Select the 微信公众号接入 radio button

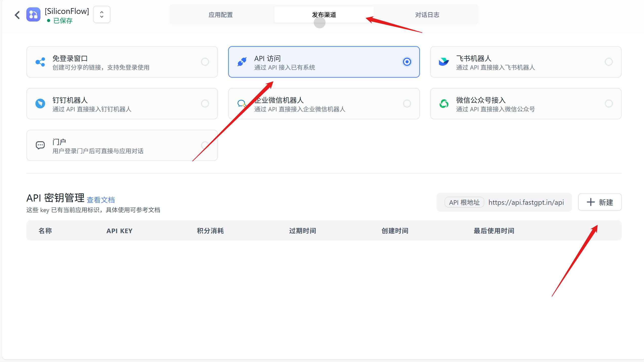click(609, 104)
